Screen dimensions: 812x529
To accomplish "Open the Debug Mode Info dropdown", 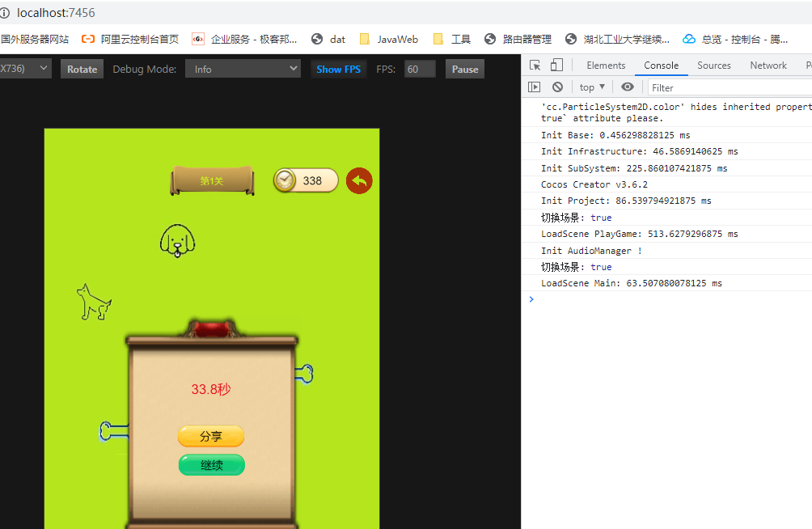I will pyautogui.click(x=243, y=69).
